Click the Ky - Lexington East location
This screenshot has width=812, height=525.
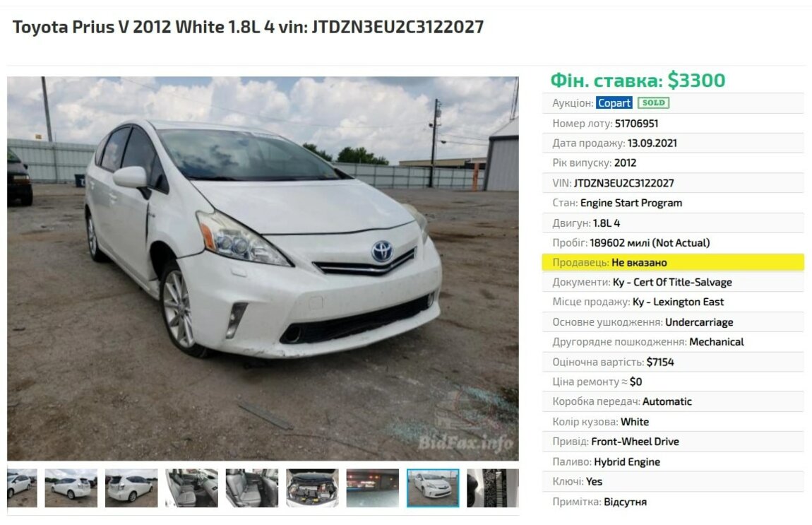pyautogui.click(x=678, y=302)
